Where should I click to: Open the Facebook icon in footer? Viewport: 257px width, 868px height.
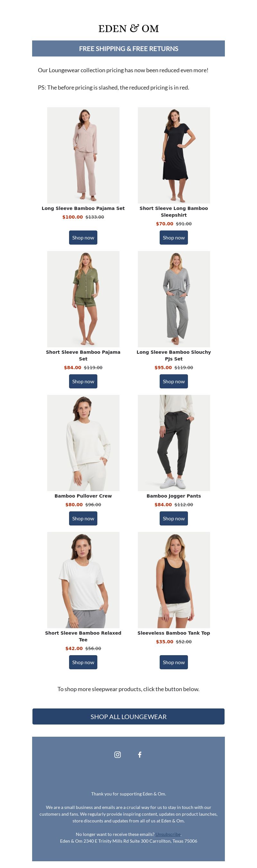tap(140, 754)
